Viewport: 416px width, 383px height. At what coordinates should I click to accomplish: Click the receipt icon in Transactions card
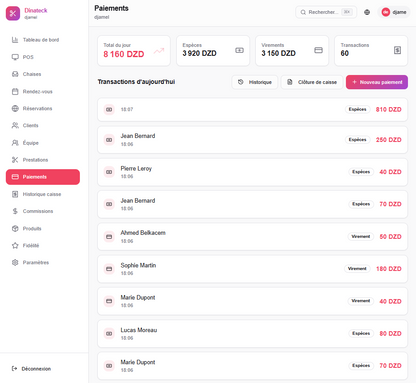[397, 50]
